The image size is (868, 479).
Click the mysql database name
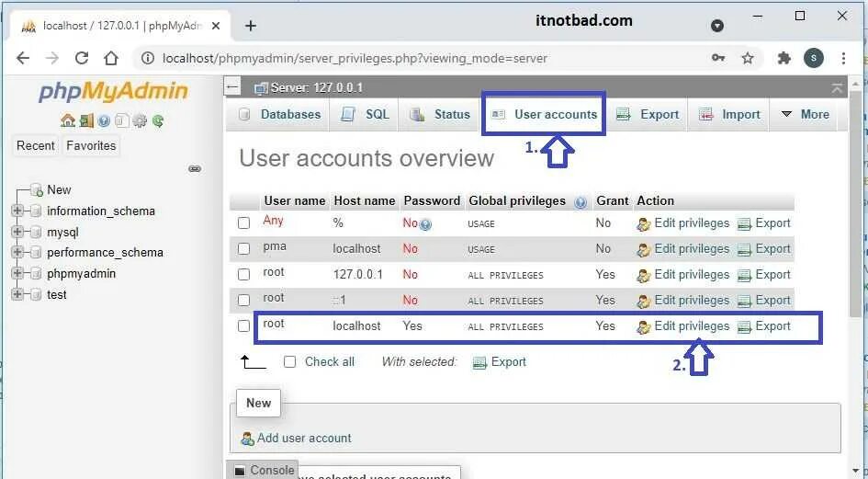point(62,232)
